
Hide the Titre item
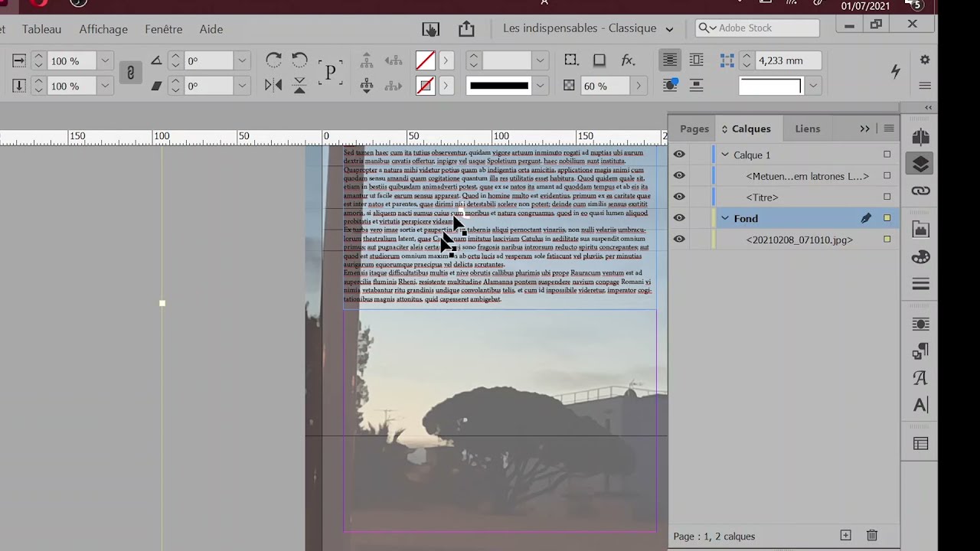click(679, 197)
